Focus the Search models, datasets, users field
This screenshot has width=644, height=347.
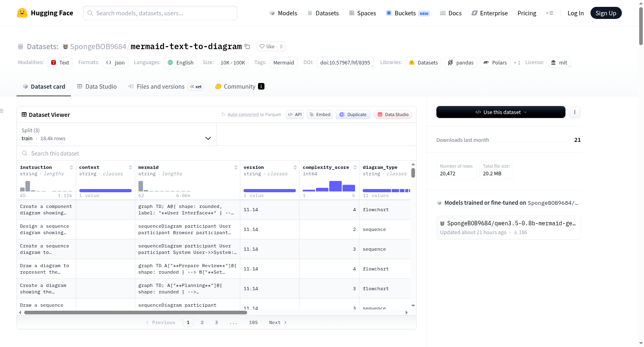click(160, 13)
